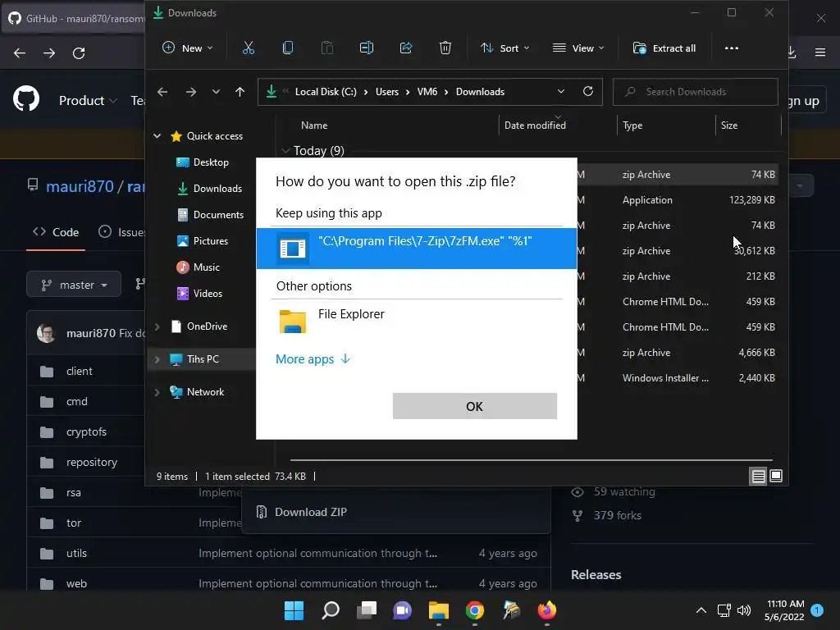Open recent locations chevron in Explorer
The width and height of the screenshot is (840, 630).
pyautogui.click(x=216, y=92)
